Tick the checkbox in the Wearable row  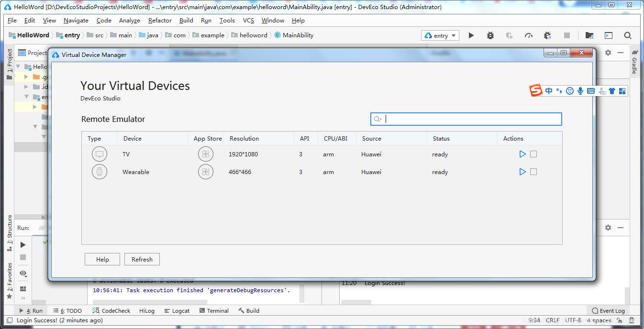533,172
